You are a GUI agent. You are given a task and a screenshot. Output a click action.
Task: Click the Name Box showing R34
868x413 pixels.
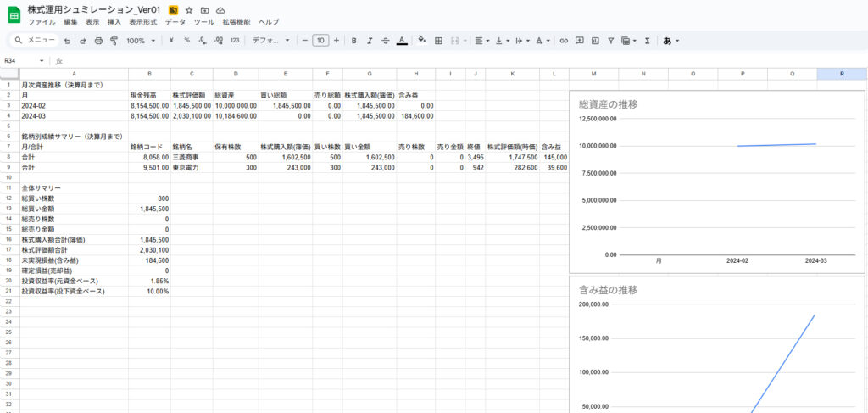click(x=24, y=61)
